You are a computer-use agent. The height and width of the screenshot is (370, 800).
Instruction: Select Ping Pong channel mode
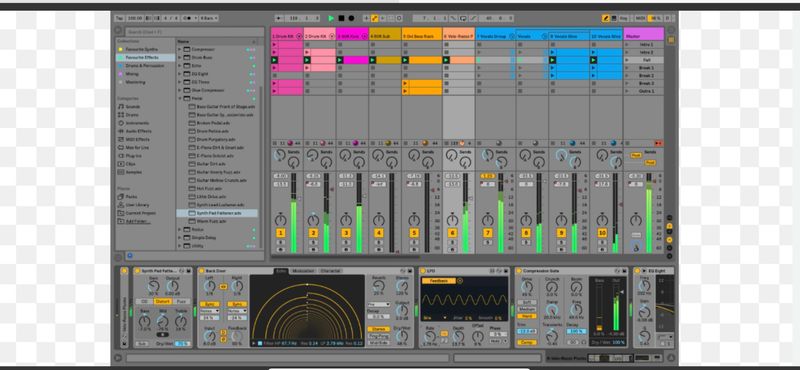pyautogui.click(x=378, y=336)
